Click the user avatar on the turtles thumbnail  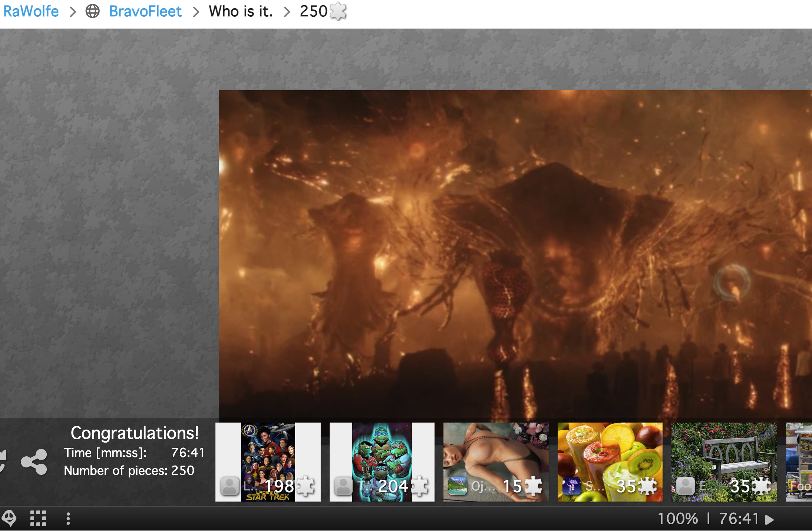pos(343,486)
